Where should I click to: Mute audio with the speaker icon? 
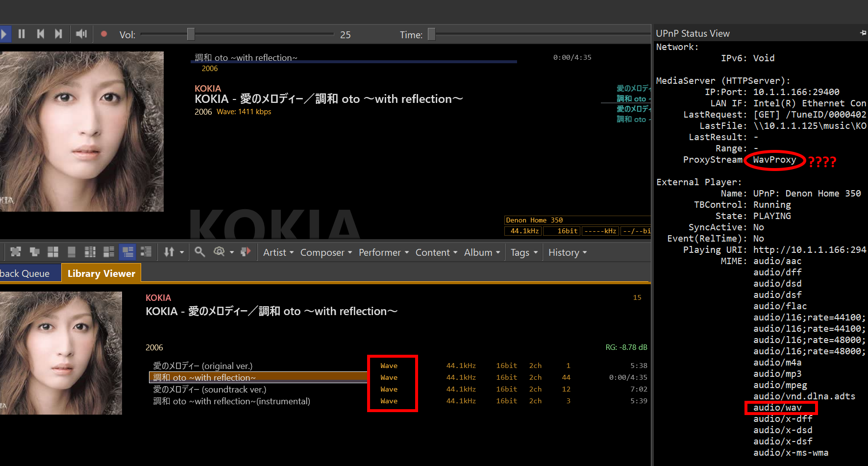[x=81, y=34]
